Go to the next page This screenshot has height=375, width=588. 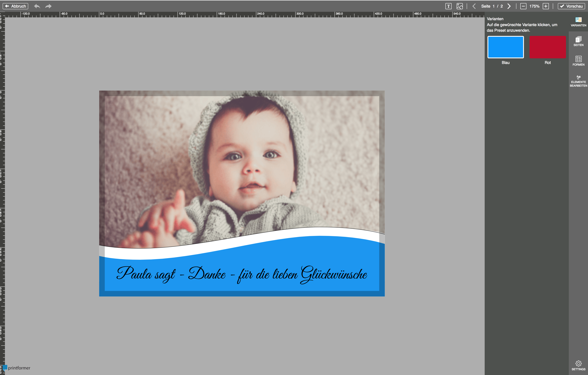tap(509, 6)
